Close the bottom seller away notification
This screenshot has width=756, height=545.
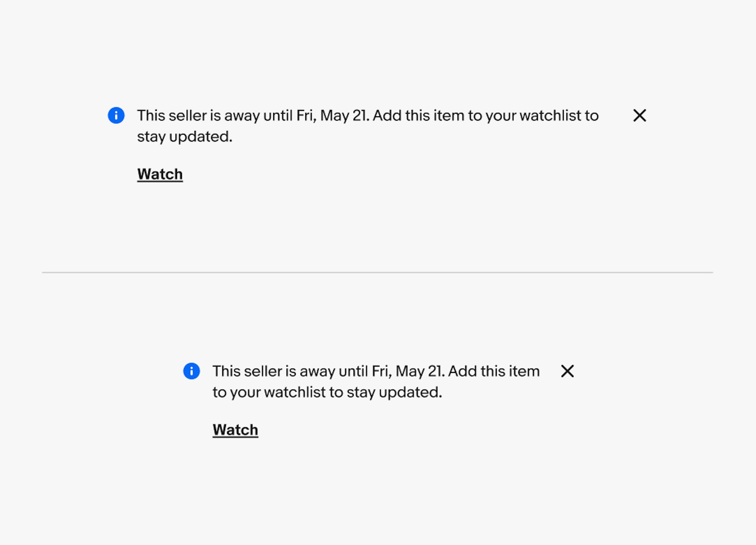567,371
